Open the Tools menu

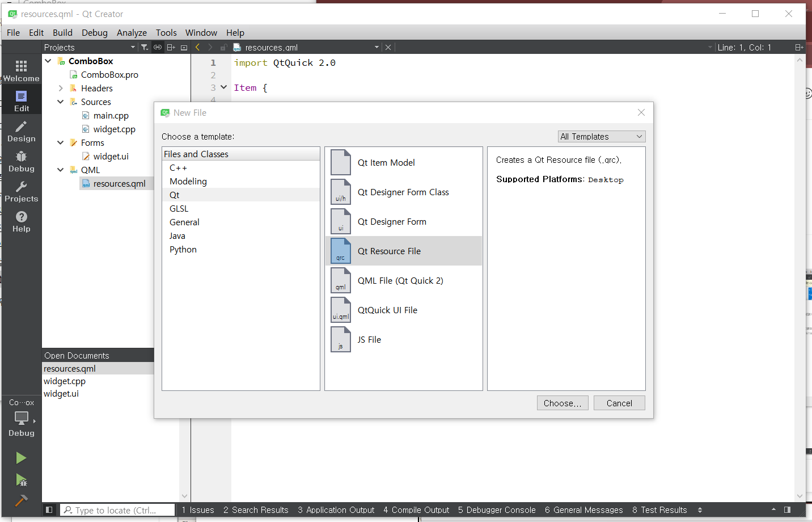(x=166, y=32)
